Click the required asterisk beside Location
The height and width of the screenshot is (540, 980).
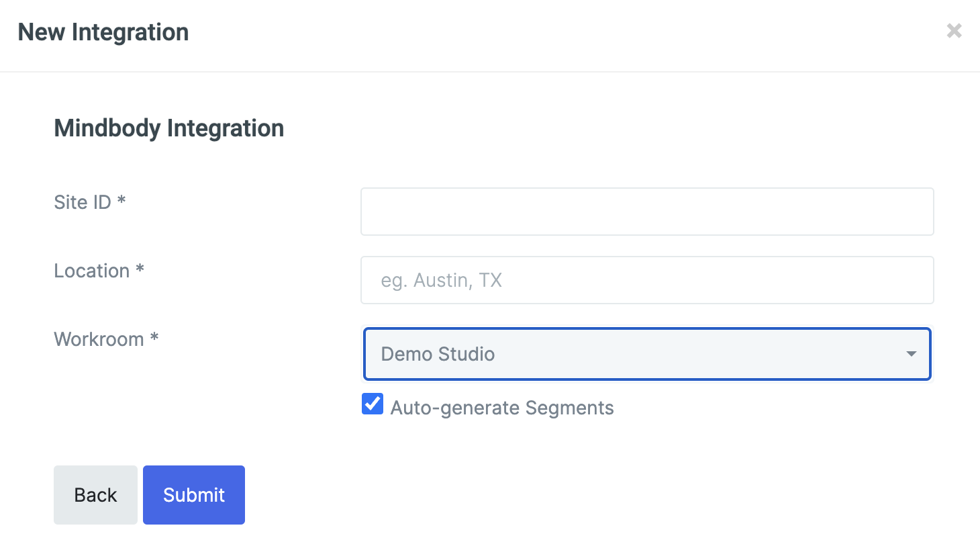point(140,270)
